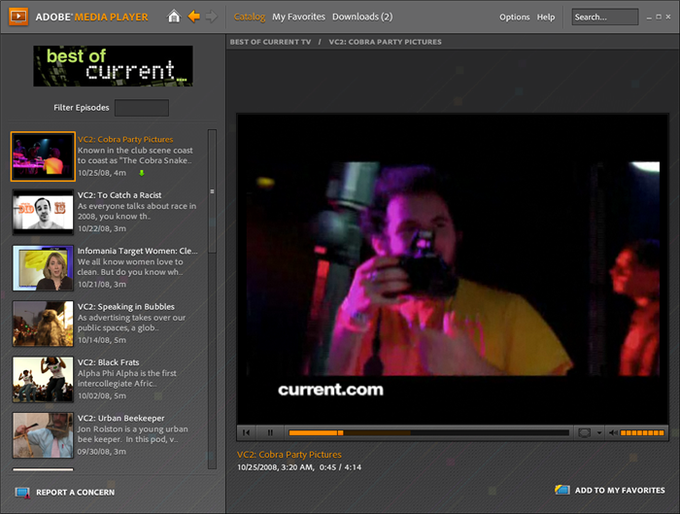Select Urban Beekeeper episode thumbnail

[x=43, y=435]
